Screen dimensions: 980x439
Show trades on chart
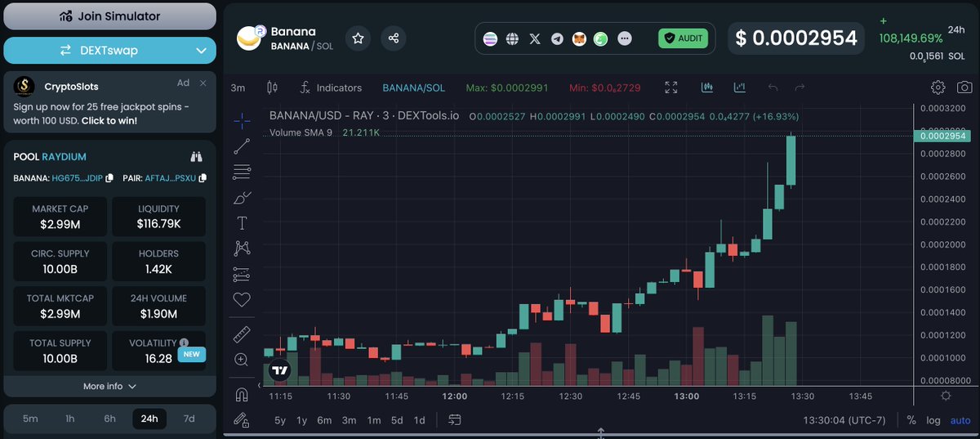(x=708, y=87)
